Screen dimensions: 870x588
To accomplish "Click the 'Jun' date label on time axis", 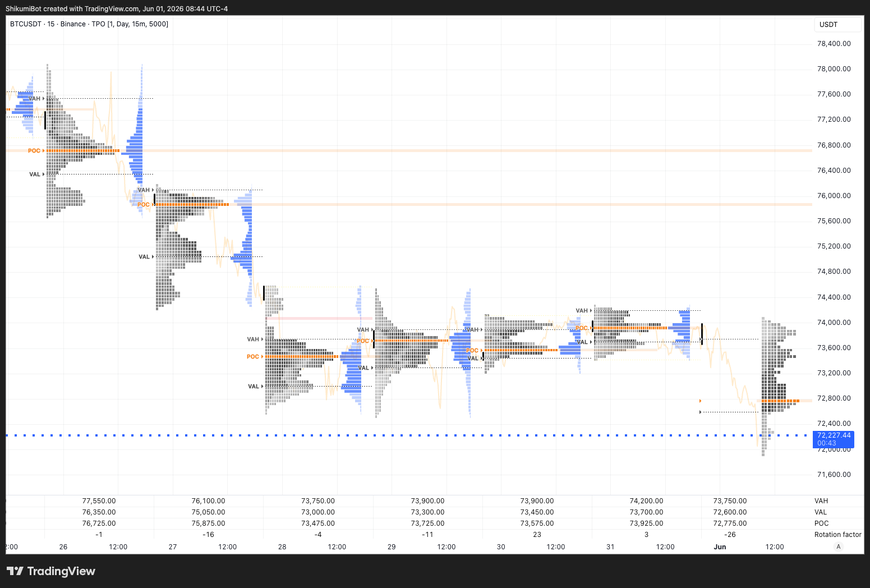I will tap(720, 547).
